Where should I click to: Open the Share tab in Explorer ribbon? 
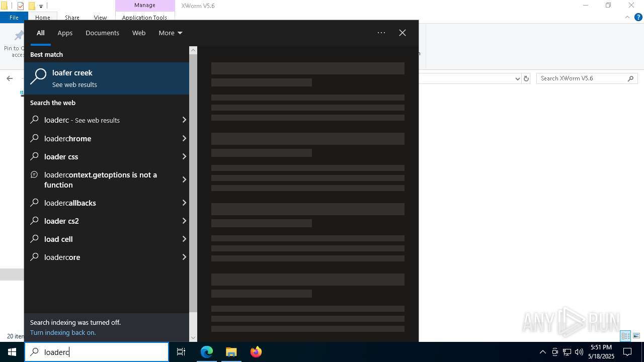72,18
